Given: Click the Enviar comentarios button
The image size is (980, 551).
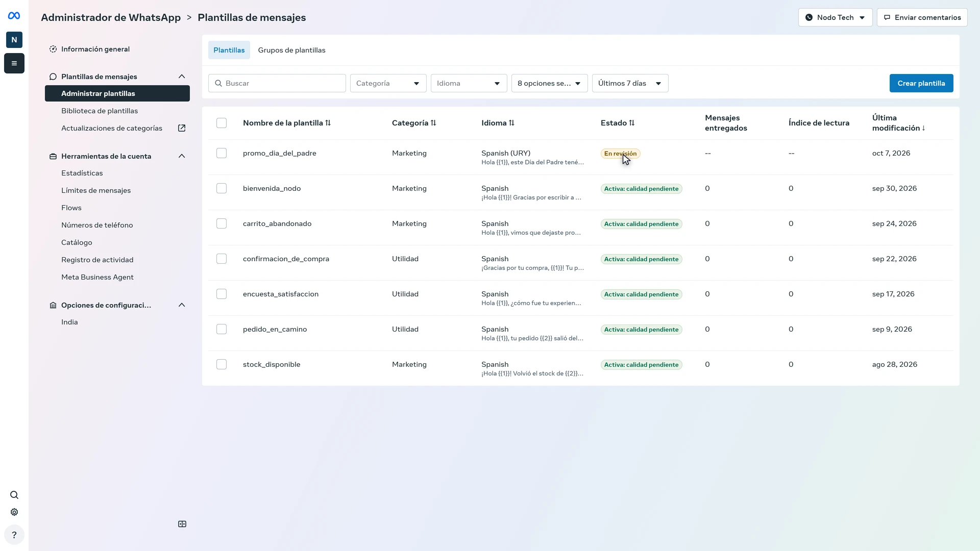Looking at the screenshot, I should pyautogui.click(x=922, y=17).
